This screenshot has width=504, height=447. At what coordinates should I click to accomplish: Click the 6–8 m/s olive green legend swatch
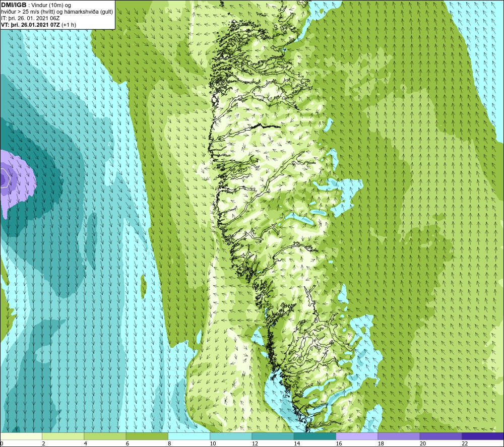147,436
